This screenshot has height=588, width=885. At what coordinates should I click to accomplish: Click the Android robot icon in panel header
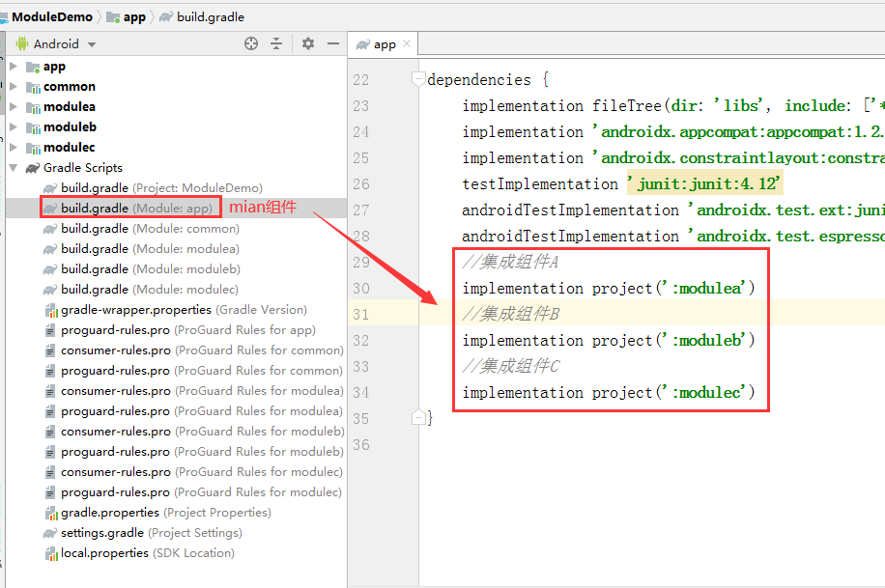[22, 43]
